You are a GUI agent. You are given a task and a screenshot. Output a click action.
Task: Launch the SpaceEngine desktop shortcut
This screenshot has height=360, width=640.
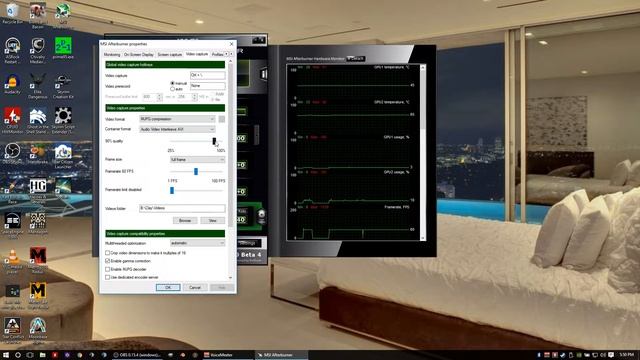coord(13,225)
